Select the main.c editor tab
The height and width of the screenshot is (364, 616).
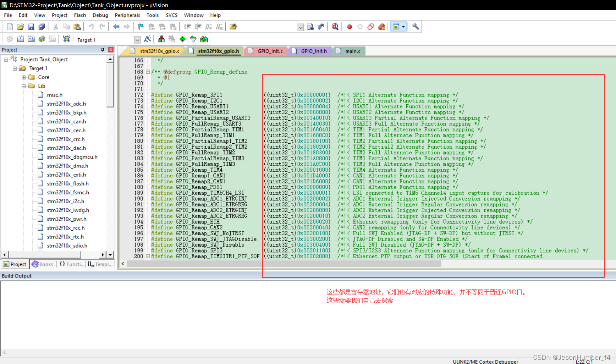351,51
